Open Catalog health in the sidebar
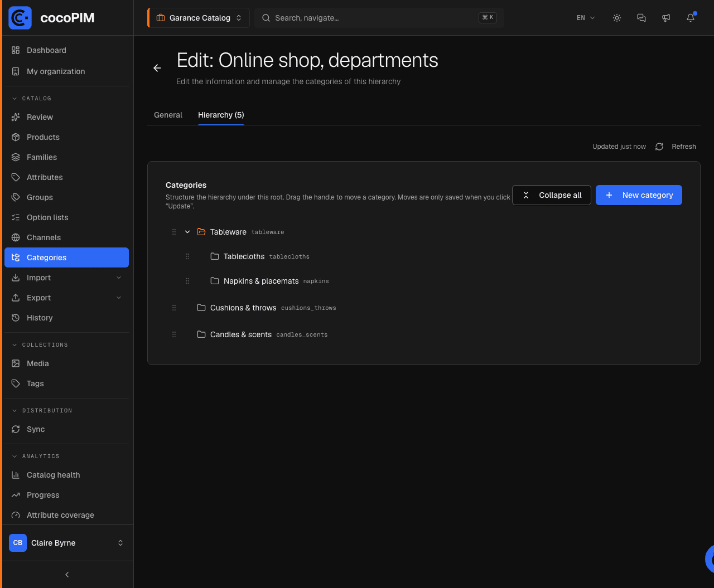 67,475
